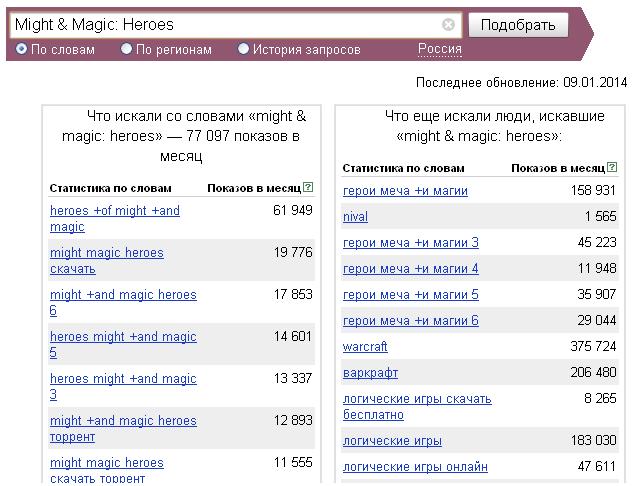Click the value '61 949' in the left table
Screen dimensions: 640x486
(x=293, y=211)
